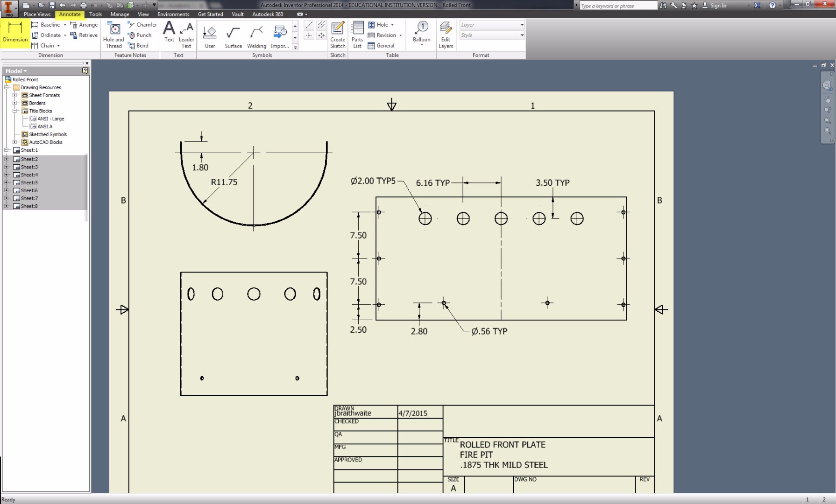Image resolution: width=836 pixels, height=504 pixels.
Task: Insert a User symbol
Action: pos(210,37)
